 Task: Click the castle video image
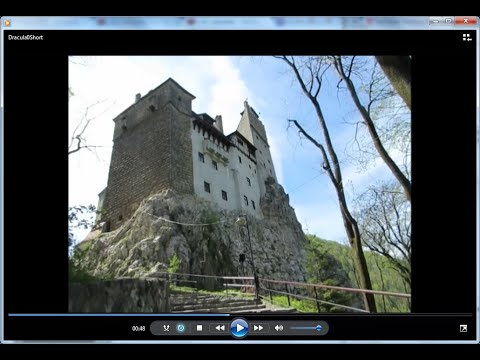pos(240,184)
